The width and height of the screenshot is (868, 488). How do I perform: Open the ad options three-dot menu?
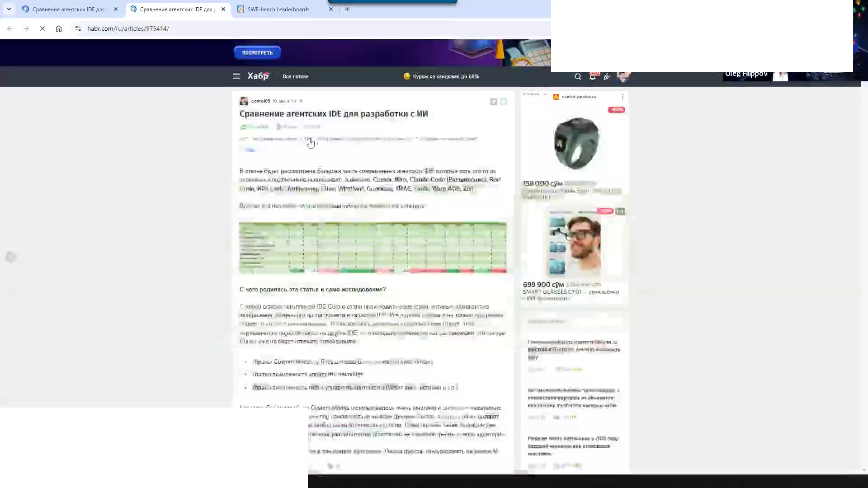[623, 97]
